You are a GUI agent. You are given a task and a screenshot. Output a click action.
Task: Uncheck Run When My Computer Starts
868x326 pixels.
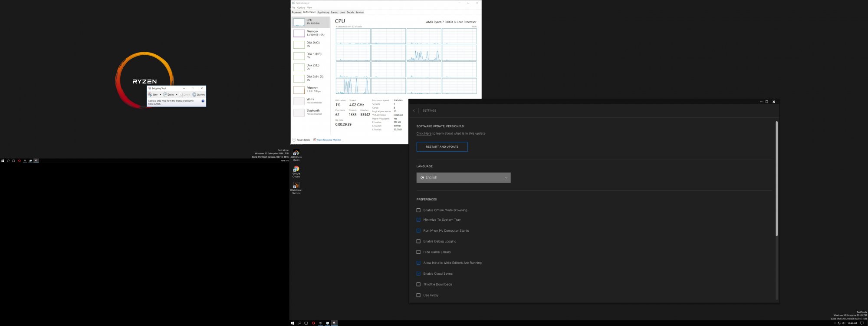click(x=418, y=231)
